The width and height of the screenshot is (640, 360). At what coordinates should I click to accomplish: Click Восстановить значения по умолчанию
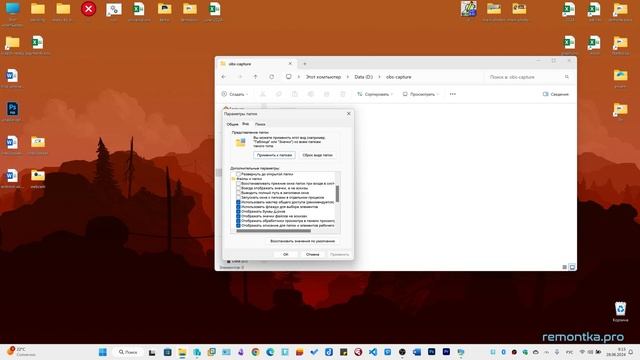click(302, 241)
